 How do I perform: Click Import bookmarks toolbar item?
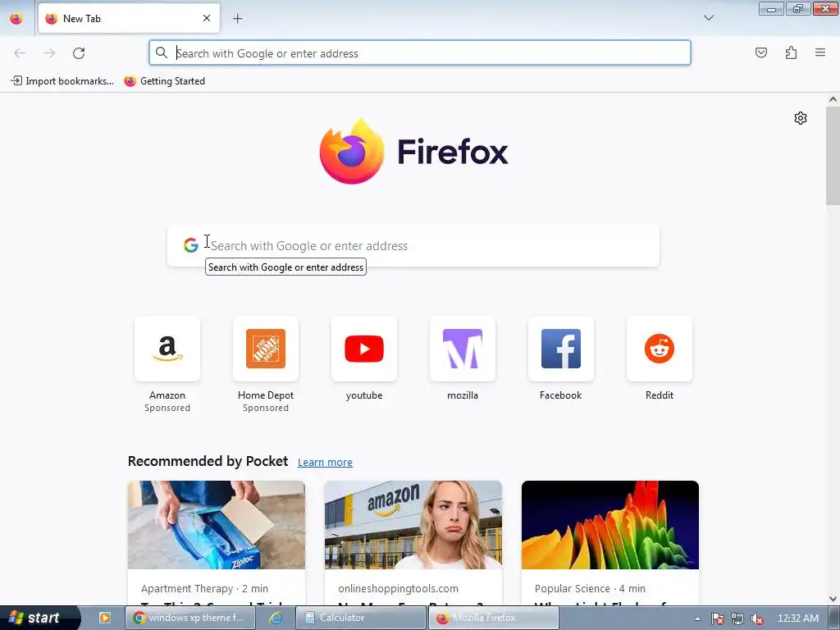pyautogui.click(x=62, y=81)
